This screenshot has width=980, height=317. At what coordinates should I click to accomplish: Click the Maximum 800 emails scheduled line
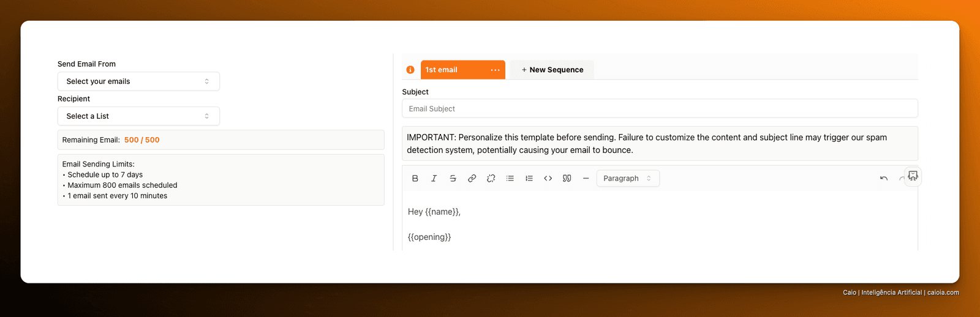pyautogui.click(x=120, y=185)
